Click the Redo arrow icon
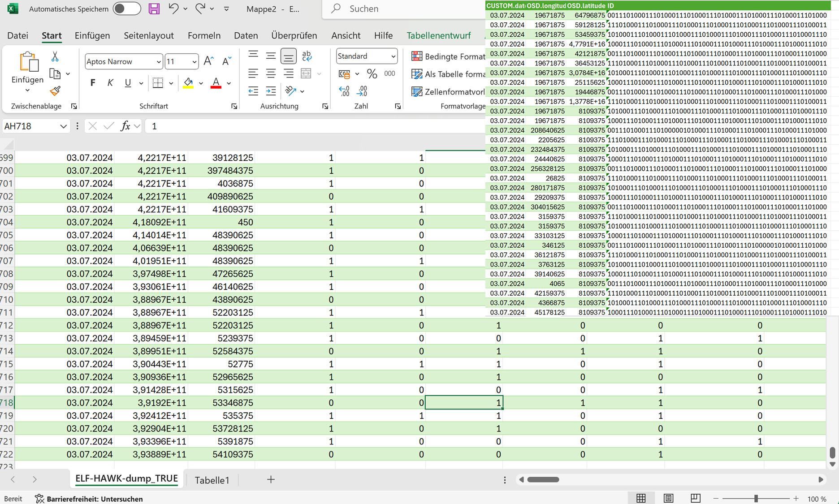Image resolution: width=839 pixels, height=504 pixels. point(200,9)
